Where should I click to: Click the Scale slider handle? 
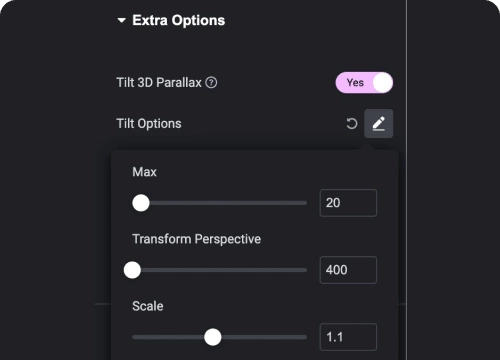213,337
